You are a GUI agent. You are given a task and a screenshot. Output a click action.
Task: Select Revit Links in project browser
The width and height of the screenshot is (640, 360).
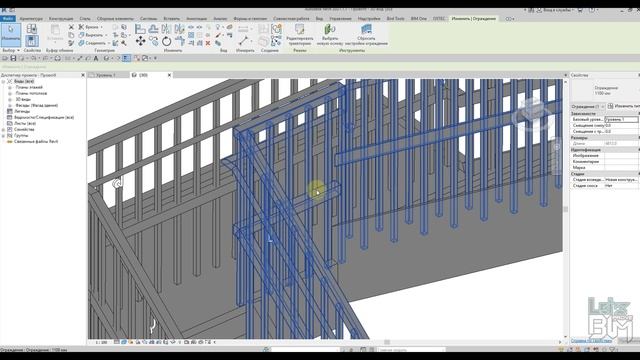tap(36, 142)
